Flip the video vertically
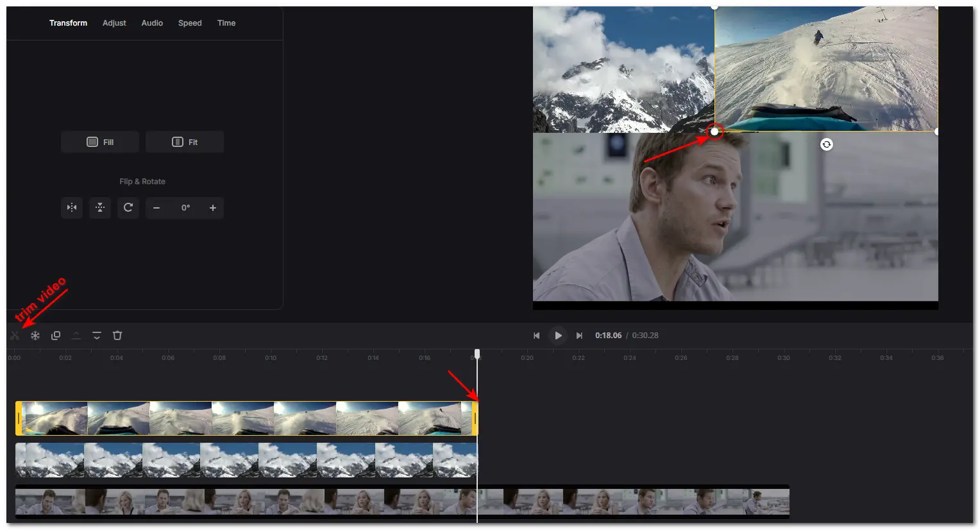Viewport: 980px width, 530px height. click(100, 208)
